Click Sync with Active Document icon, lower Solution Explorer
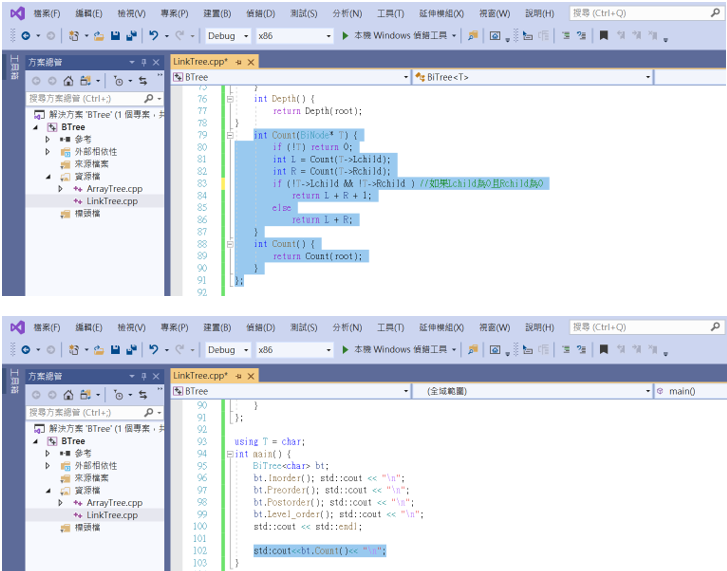Screen dimensions: 727x571 (143, 395)
